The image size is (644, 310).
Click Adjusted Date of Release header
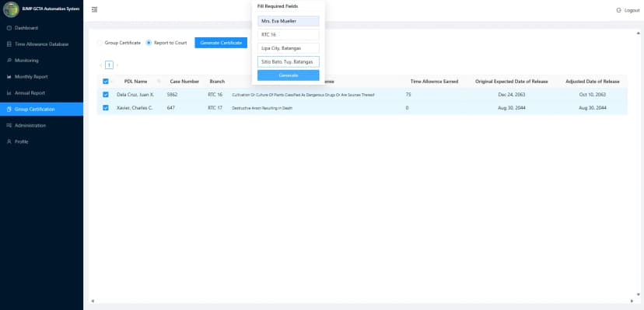click(x=592, y=82)
